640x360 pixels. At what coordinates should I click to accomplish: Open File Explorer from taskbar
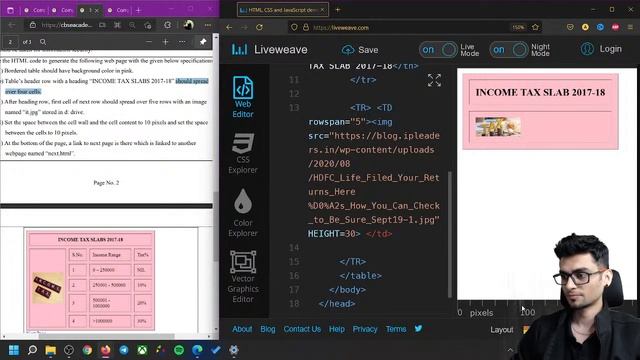point(51,350)
